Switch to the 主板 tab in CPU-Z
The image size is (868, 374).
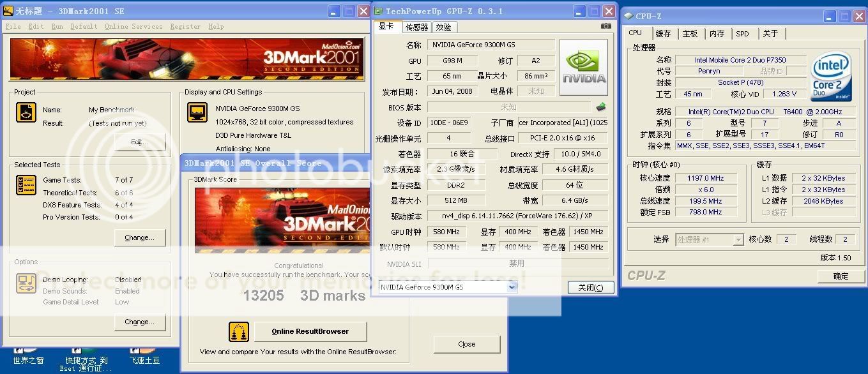690,34
